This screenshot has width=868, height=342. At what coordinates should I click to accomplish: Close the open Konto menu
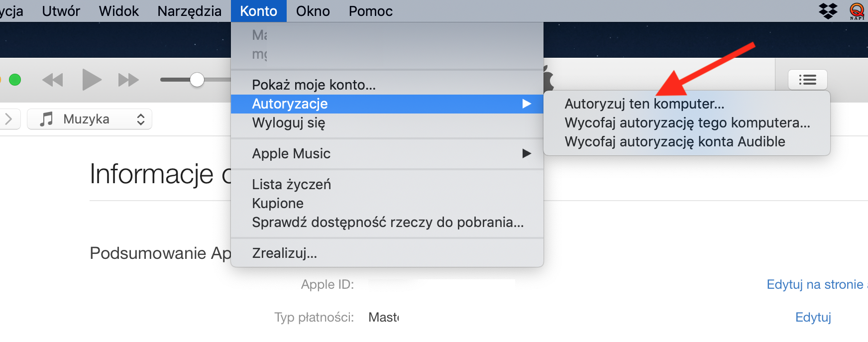pos(259,11)
